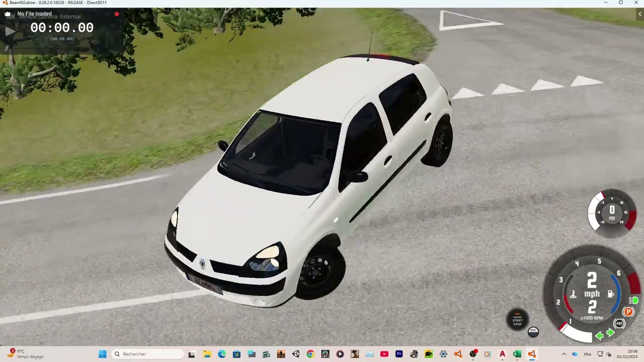Image resolution: width=644 pixels, height=362 pixels.
Task: Open File Explorer from the taskbar
Action: click(207, 354)
